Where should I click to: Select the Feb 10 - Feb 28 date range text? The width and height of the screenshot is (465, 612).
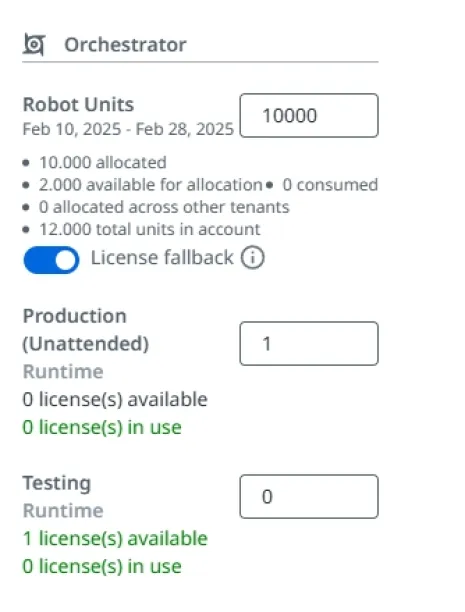pos(128,129)
